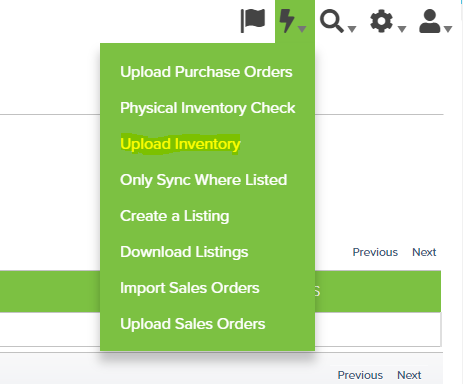Open the gear settings icon

pyautogui.click(x=381, y=21)
